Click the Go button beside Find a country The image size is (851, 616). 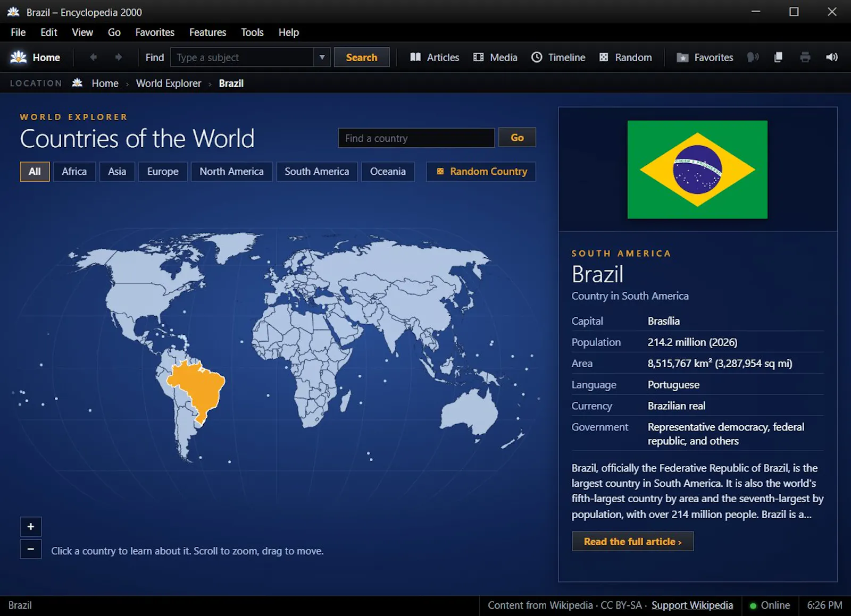[517, 138]
